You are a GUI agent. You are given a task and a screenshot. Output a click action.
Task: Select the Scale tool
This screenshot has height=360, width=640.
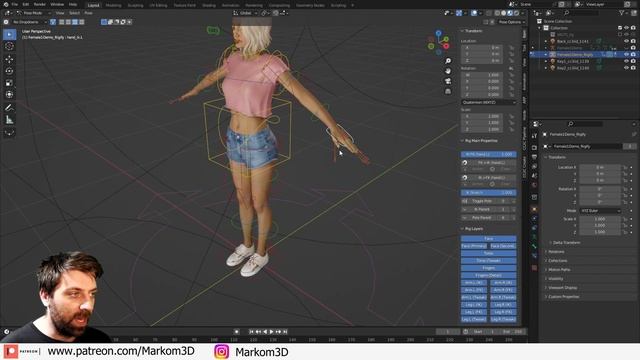pos(9,83)
